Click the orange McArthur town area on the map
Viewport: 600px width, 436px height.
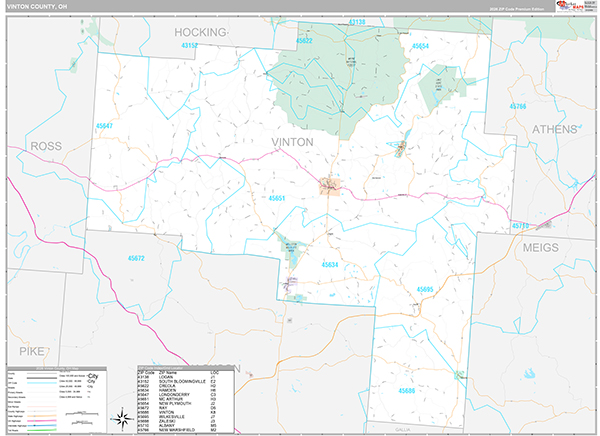click(x=330, y=187)
